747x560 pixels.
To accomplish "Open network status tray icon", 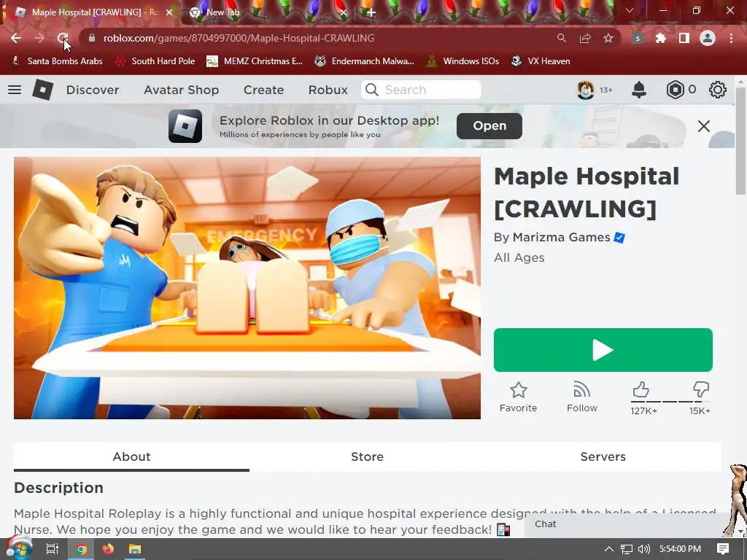I will tap(627, 549).
